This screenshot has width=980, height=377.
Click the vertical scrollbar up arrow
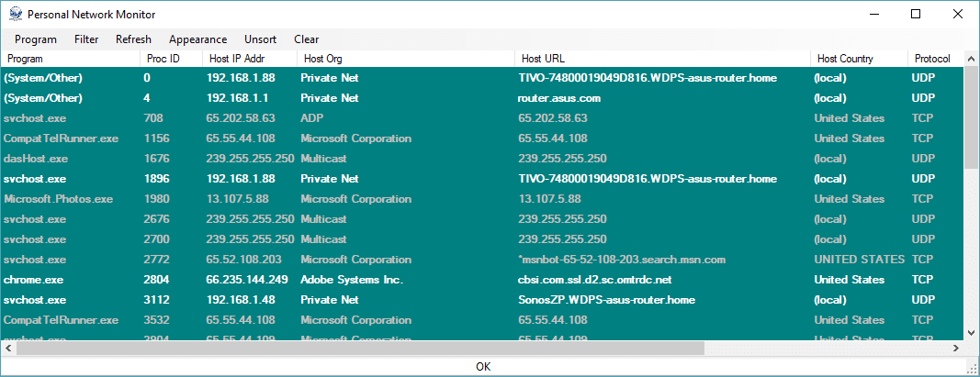click(971, 59)
